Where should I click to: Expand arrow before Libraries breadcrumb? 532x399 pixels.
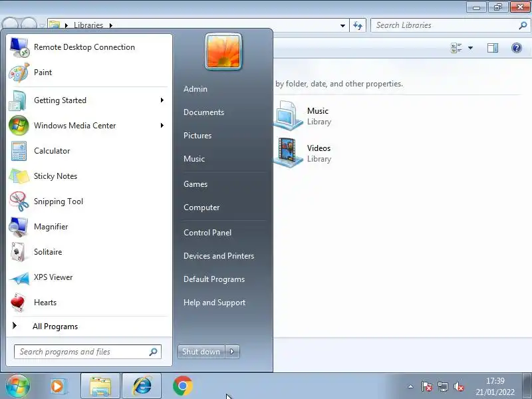pyautogui.click(x=66, y=25)
